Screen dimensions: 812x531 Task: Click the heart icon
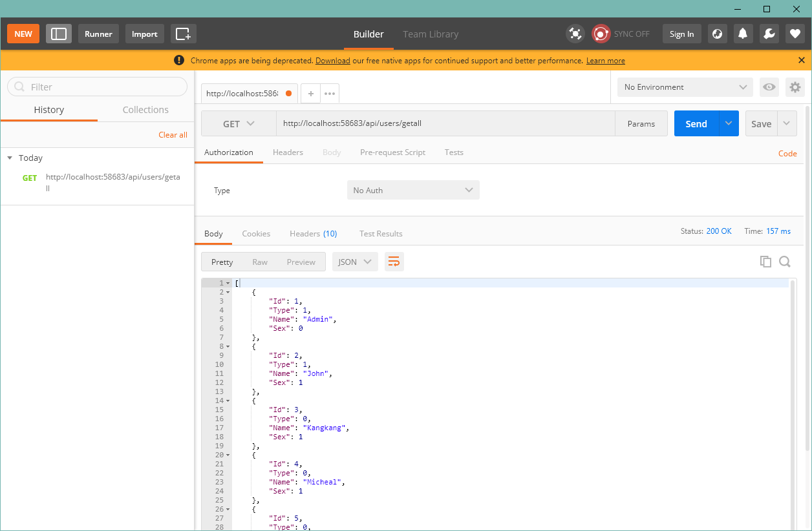[x=795, y=34]
